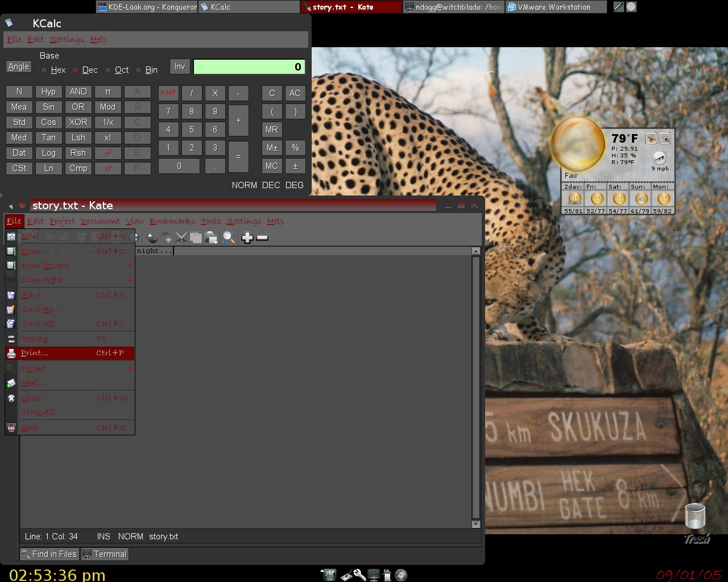728x582 pixels.
Task: Switch to Find in Files tab
Action: [x=49, y=554]
